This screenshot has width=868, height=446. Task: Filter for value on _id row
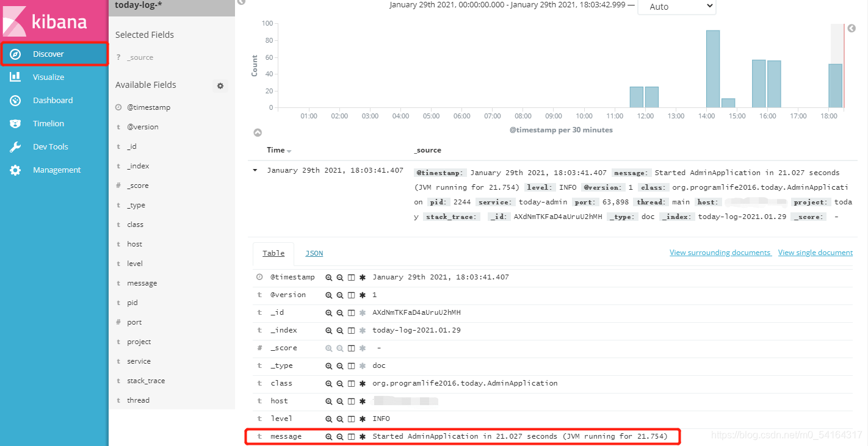click(329, 313)
